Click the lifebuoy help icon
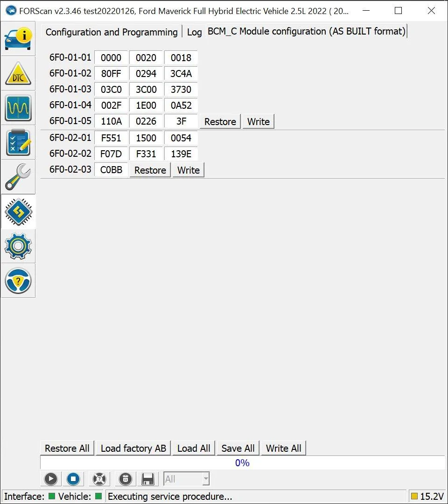The height and width of the screenshot is (504, 448). click(99, 479)
